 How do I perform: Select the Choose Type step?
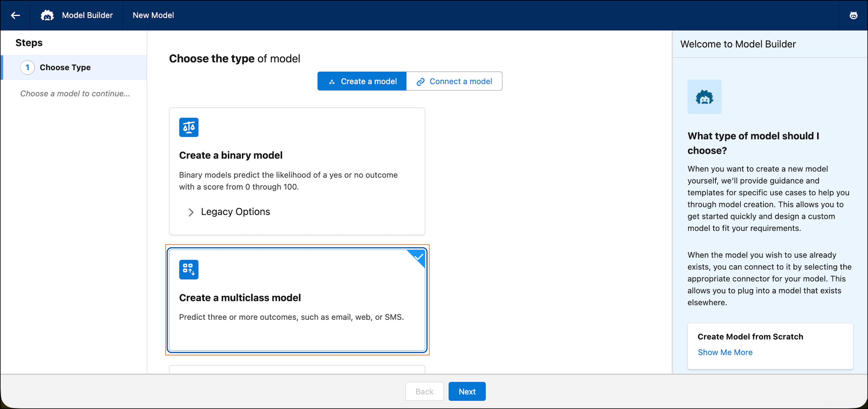pyautogui.click(x=73, y=67)
